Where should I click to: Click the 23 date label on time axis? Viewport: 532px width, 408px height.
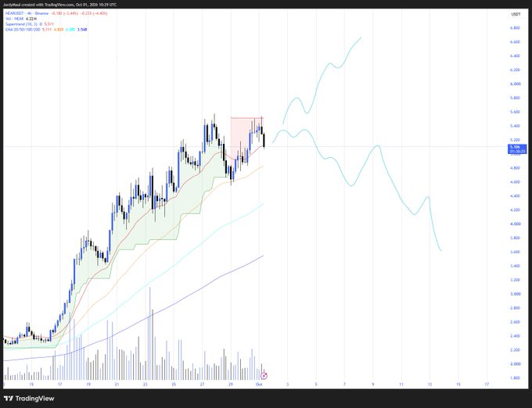click(x=145, y=385)
